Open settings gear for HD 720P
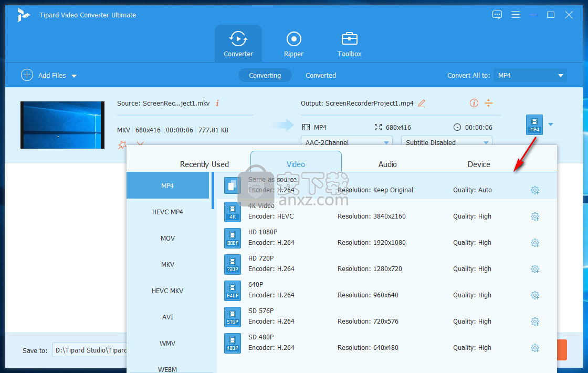Image resolution: width=588 pixels, height=373 pixels. 535,269
